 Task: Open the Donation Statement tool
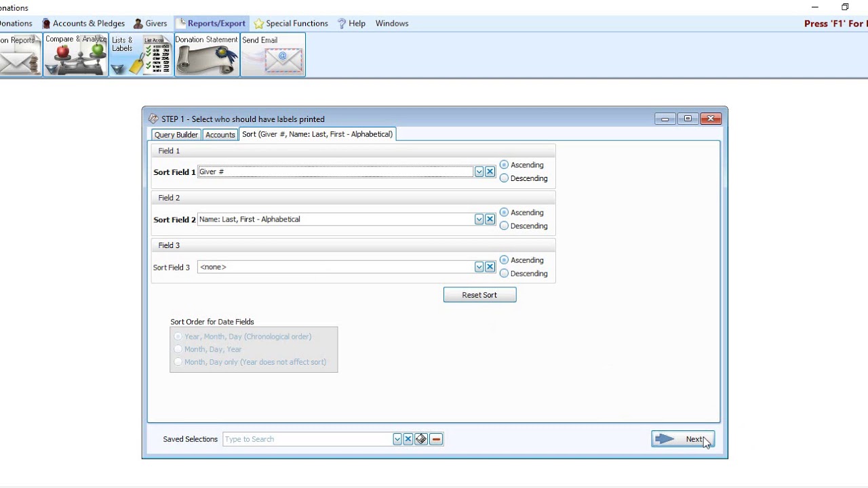(x=206, y=54)
